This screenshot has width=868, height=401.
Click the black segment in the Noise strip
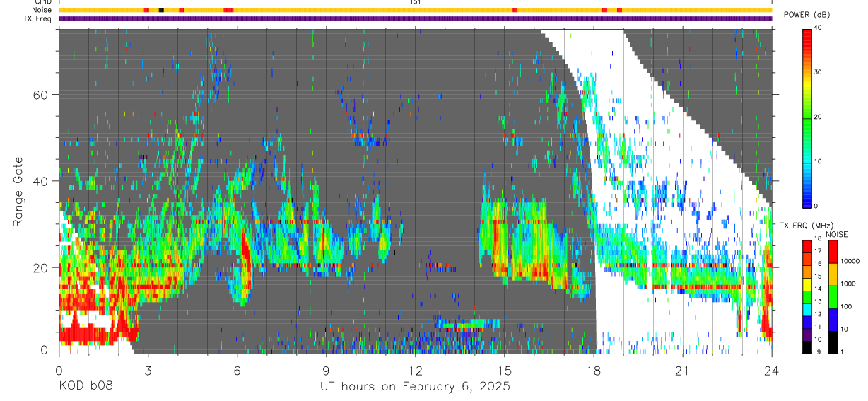(x=161, y=10)
